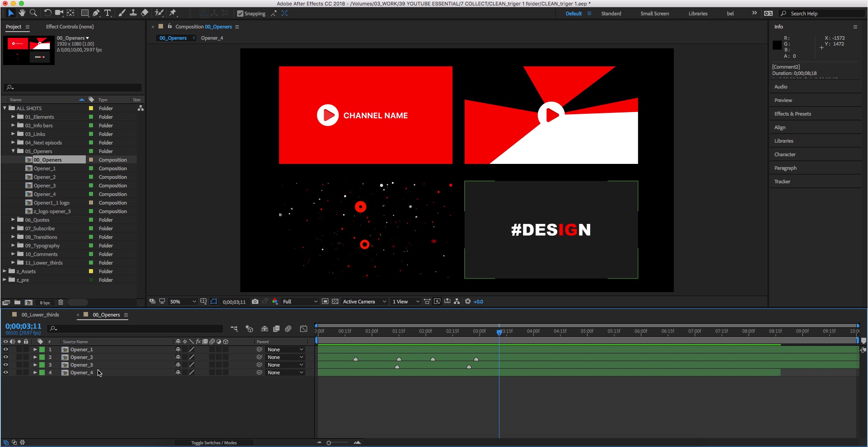Take a snapshot of the composition view

click(255, 301)
